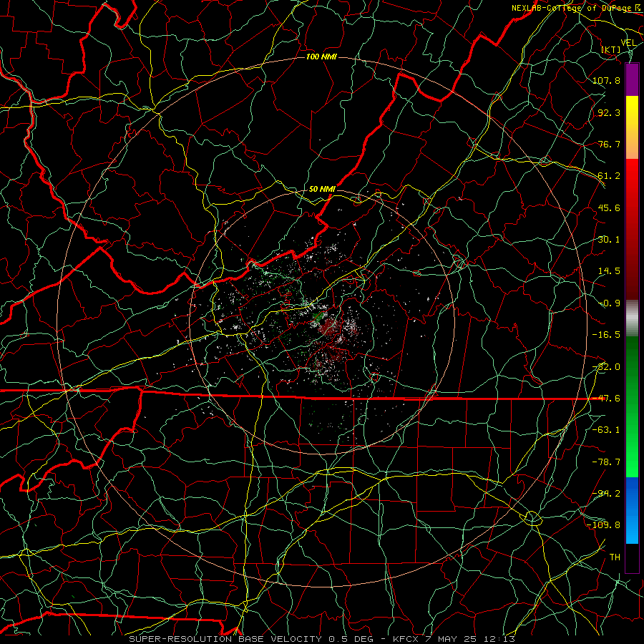Click the 30.1 legend value

click(609, 240)
